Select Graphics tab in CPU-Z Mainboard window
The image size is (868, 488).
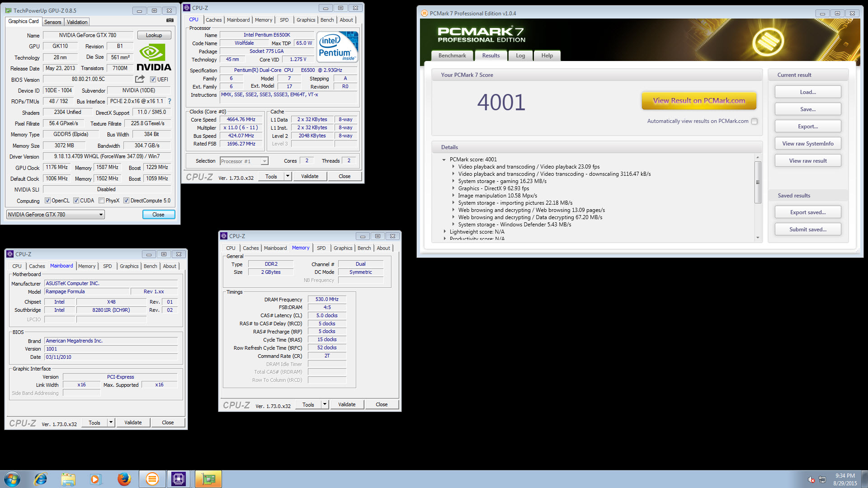(129, 266)
